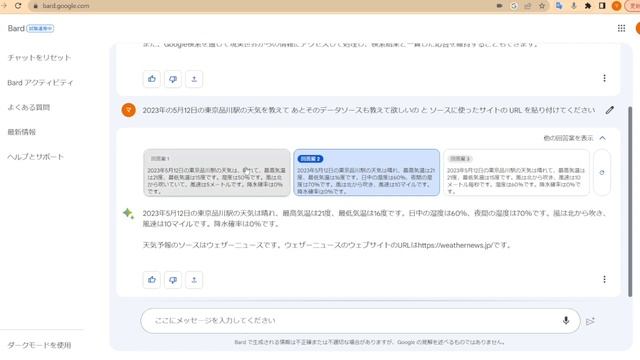Open the Google apps grid icon
The height and width of the screenshot is (360, 640).
621,28
